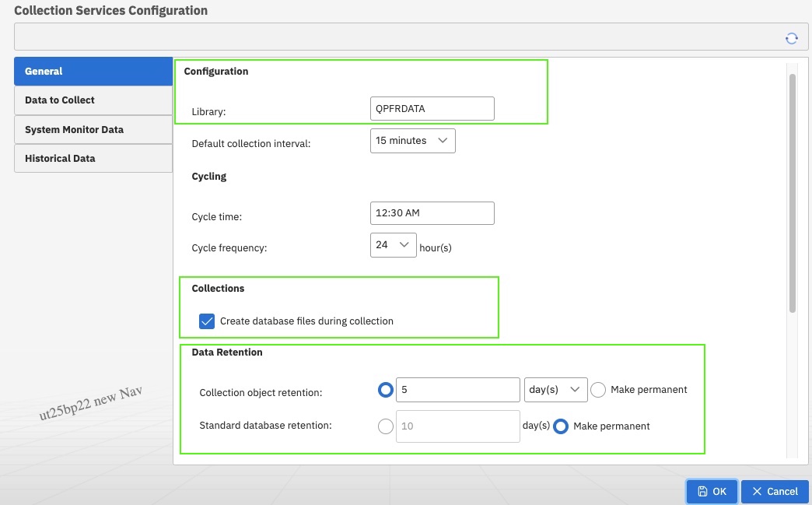The height and width of the screenshot is (505, 812).
Task: Go to the Historical Data tab
Action: 93,159
